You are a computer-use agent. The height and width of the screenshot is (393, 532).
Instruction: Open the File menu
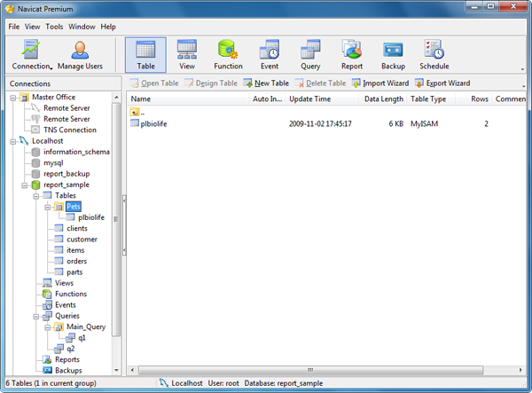coord(14,27)
